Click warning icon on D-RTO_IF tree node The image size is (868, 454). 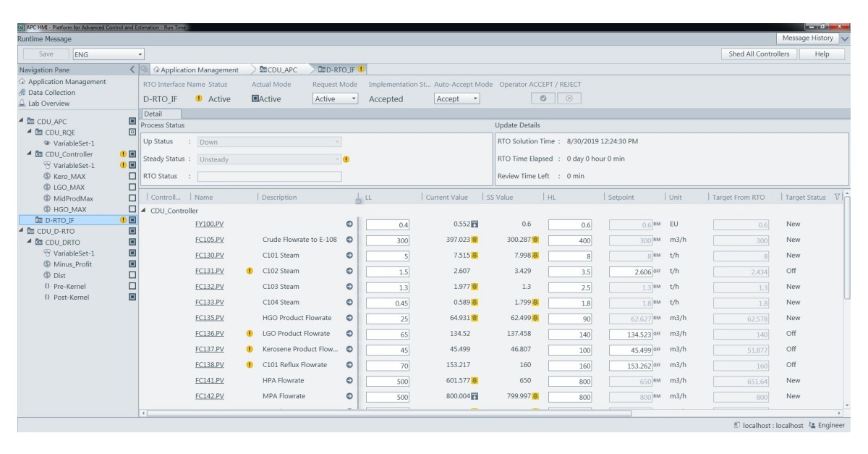coord(123,219)
